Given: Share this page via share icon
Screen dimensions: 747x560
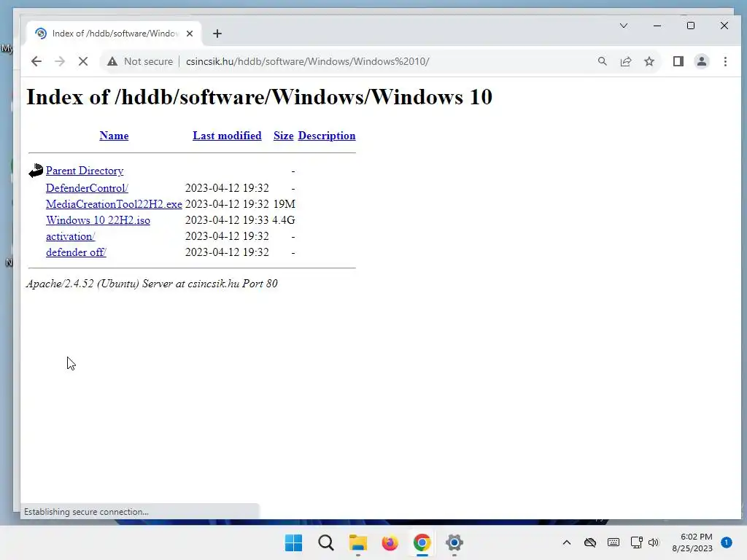Looking at the screenshot, I should click(625, 61).
